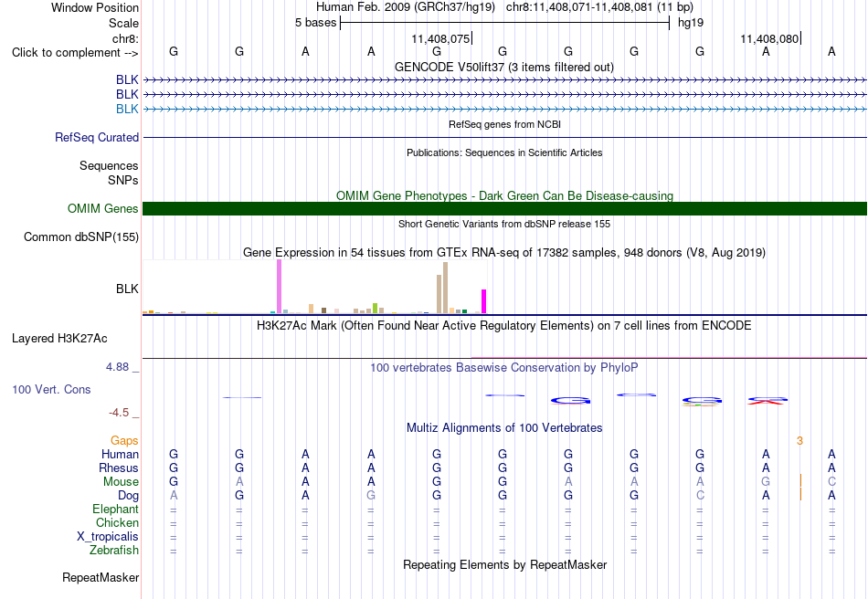The width and height of the screenshot is (868, 599).
Task: Click the 'chr8:11,408,071-11,408,081 (11 bp)' header text
Action: click(599, 7)
